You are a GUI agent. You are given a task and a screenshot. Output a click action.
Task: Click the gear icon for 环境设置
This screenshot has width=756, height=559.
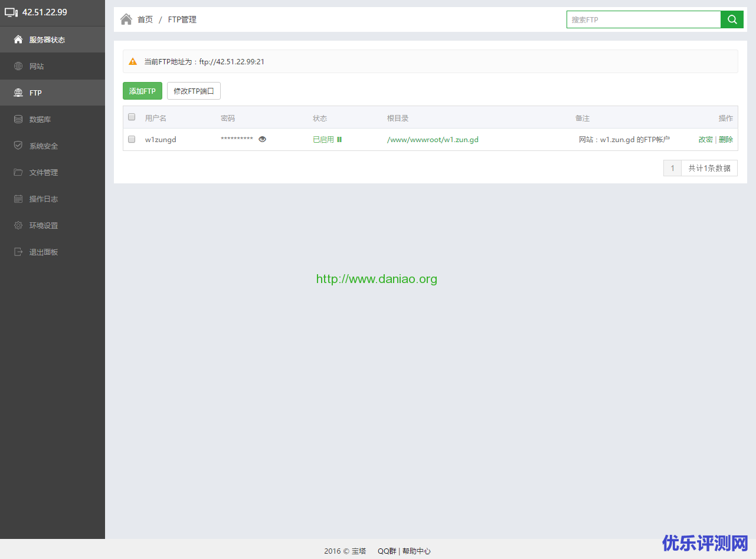click(x=18, y=225)
